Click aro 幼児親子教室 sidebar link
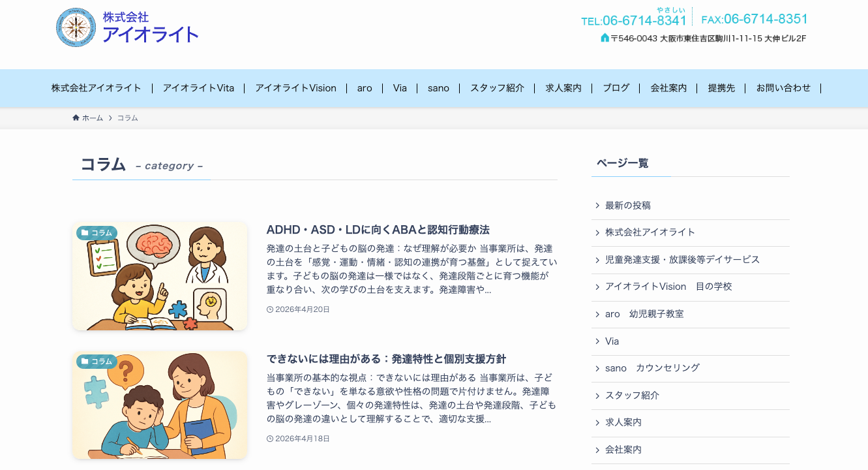This screenshot has width=868, height=470. pyautogui.click(x=644, y=314)
